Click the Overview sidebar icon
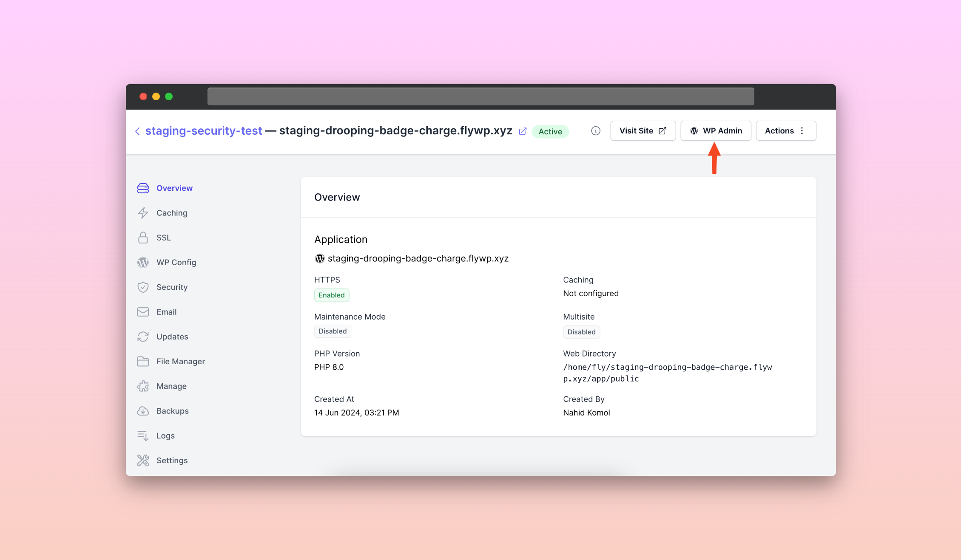961x560 pixels. coord(142,187)
